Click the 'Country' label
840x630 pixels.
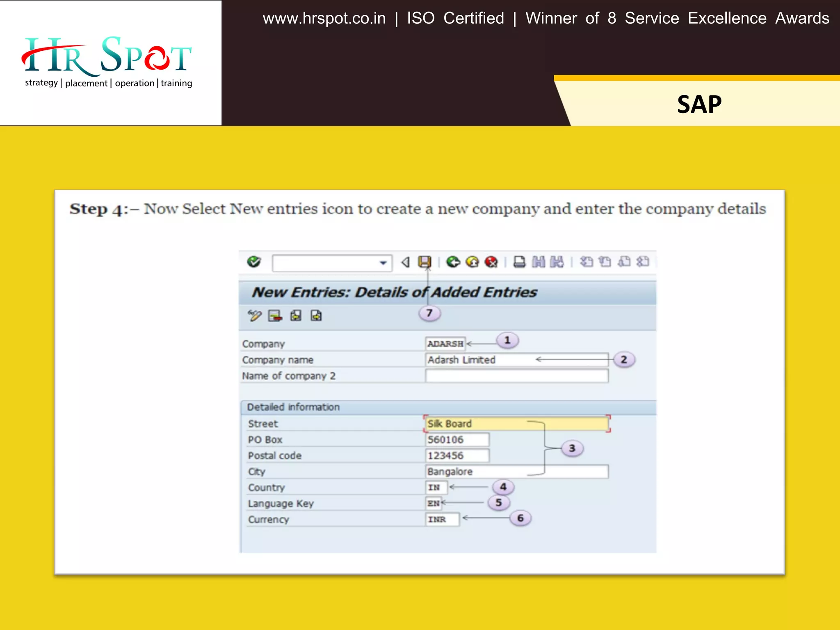[x=266, y=488]
